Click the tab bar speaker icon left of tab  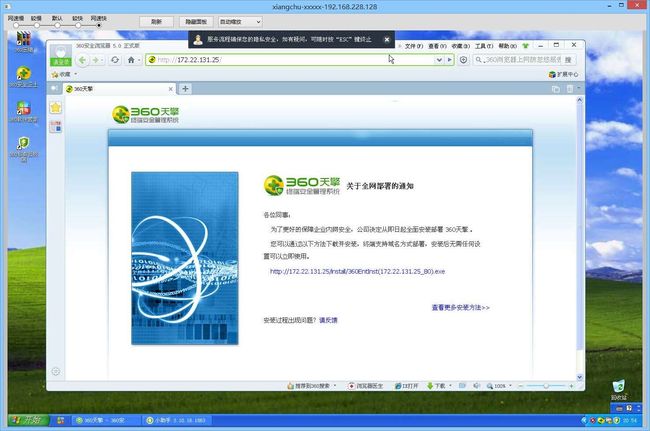pyautogui.click(x=54, y=89)
